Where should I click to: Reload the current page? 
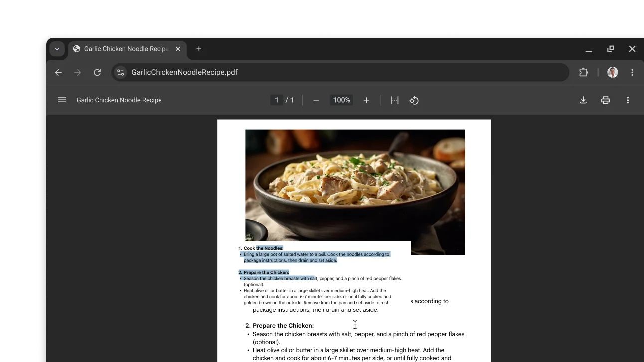point(97,72)
